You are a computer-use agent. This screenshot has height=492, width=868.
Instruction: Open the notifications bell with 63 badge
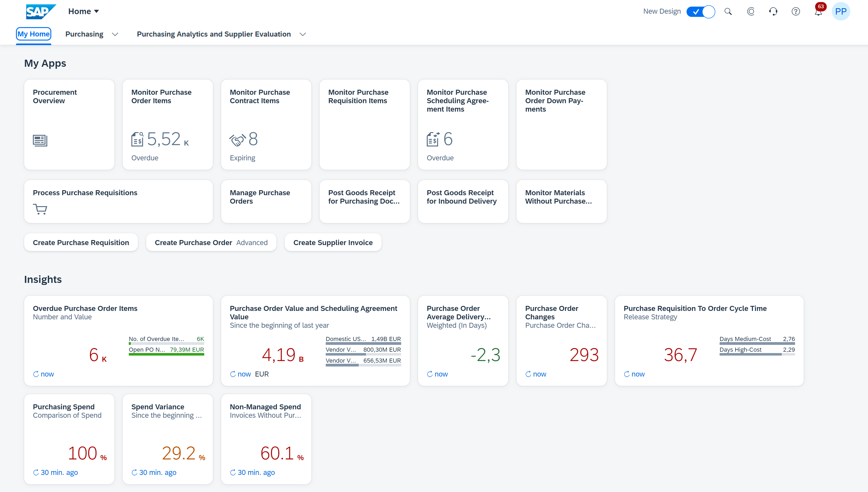(x=818, y=11)
